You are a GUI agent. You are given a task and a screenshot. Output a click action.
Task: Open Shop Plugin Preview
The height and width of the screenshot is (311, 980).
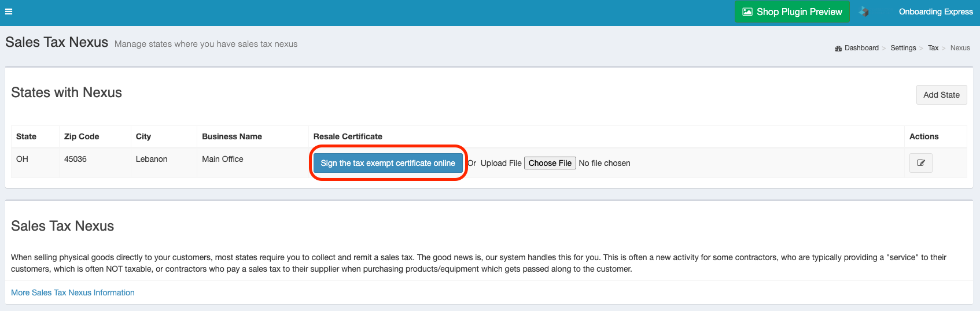click(792, 12)
